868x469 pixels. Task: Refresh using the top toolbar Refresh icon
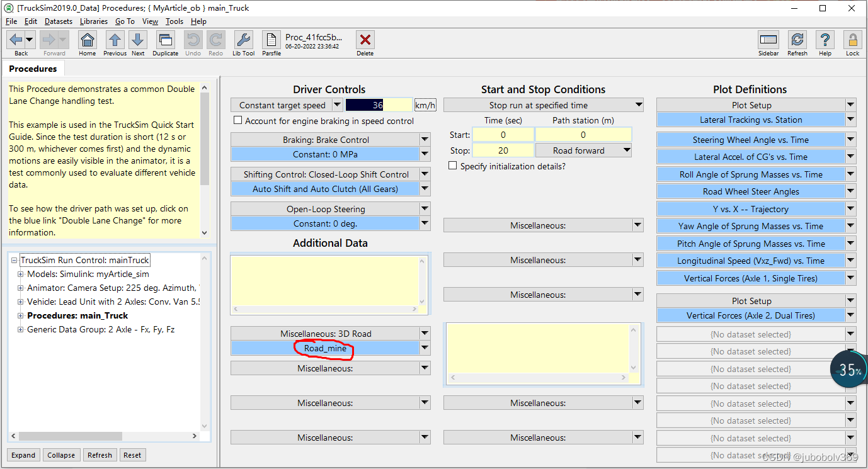[797, 40]
